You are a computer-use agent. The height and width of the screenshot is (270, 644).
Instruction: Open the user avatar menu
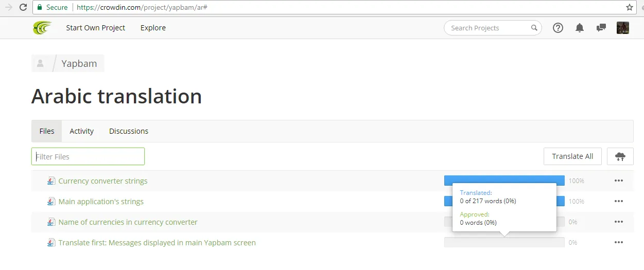[x=623, y=28]
